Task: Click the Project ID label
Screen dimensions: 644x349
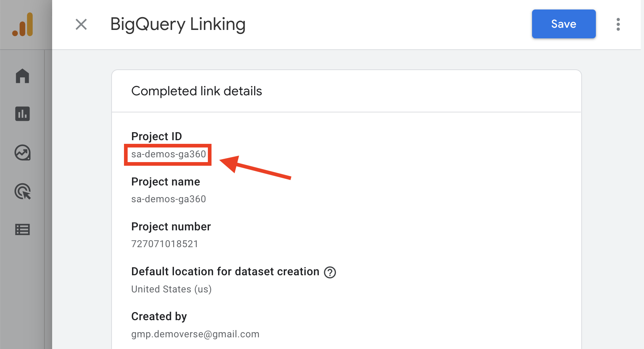Action: point(156,137)
